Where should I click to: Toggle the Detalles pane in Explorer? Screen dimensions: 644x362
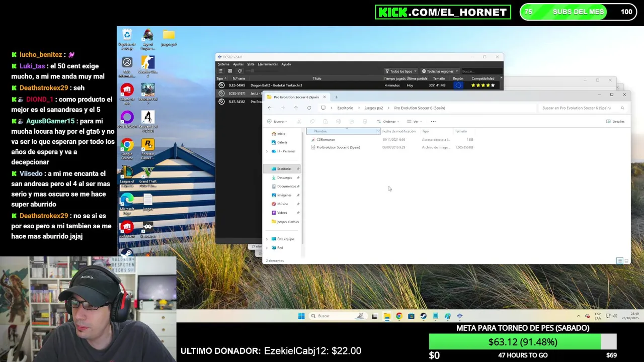[x=615, y=121]
